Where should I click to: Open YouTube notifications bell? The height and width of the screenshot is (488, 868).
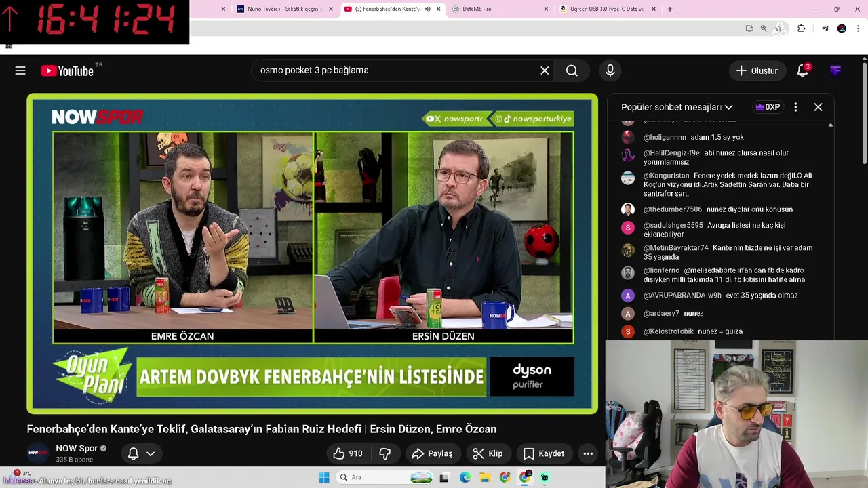(803, 70)
